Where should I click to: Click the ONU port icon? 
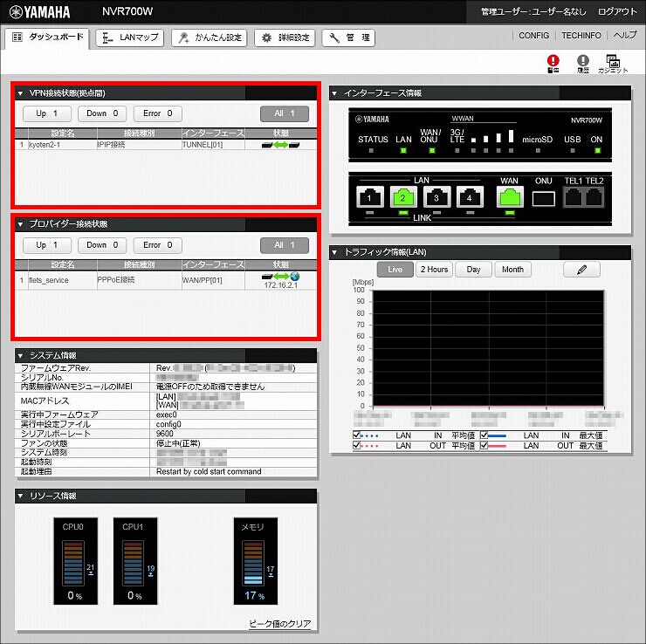point(543,199)
